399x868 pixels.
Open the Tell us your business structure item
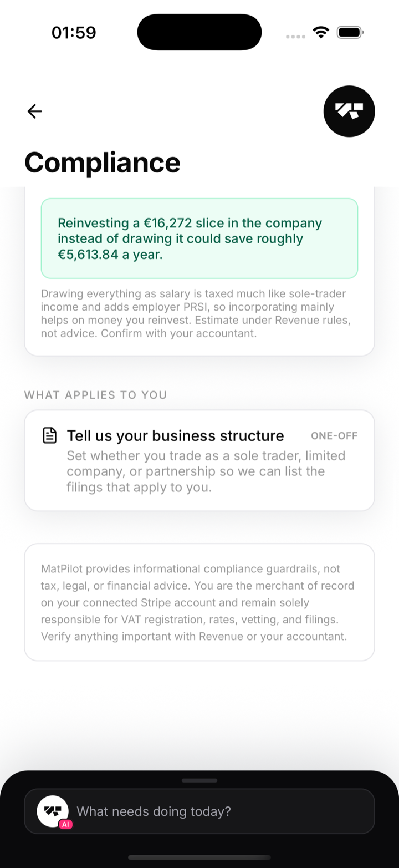point(199,460)
